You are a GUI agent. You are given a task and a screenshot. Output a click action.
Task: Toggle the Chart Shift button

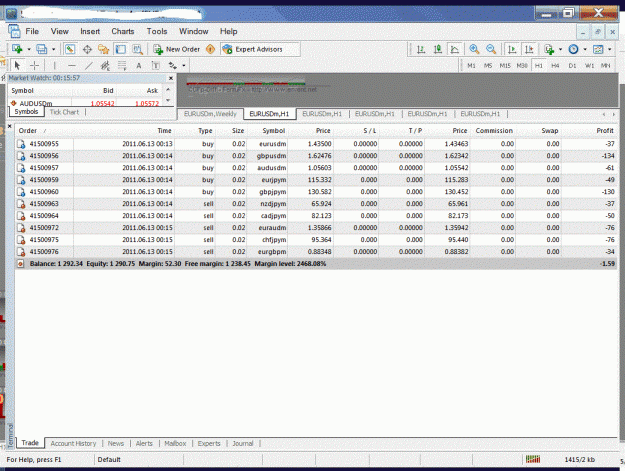click(x=529, y=49)
